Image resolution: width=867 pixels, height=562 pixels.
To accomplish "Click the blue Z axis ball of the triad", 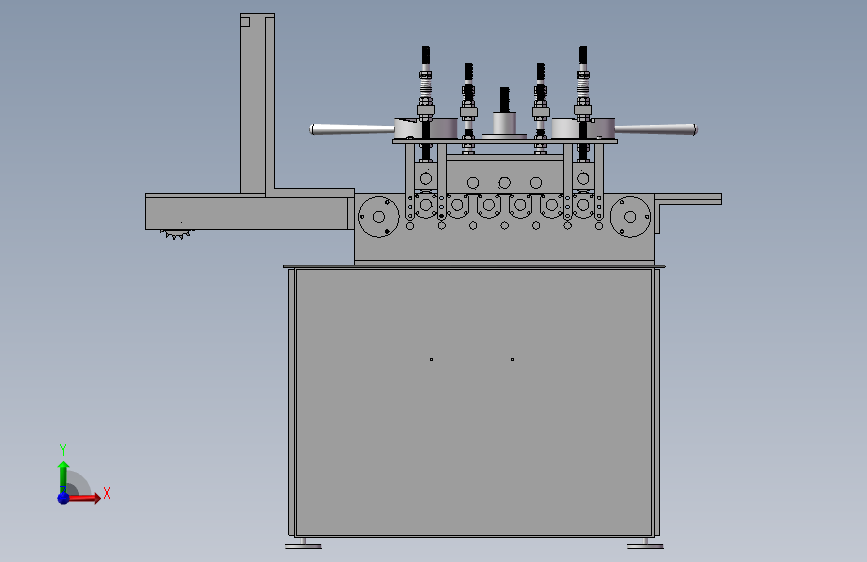I will [x=64, y=498].
